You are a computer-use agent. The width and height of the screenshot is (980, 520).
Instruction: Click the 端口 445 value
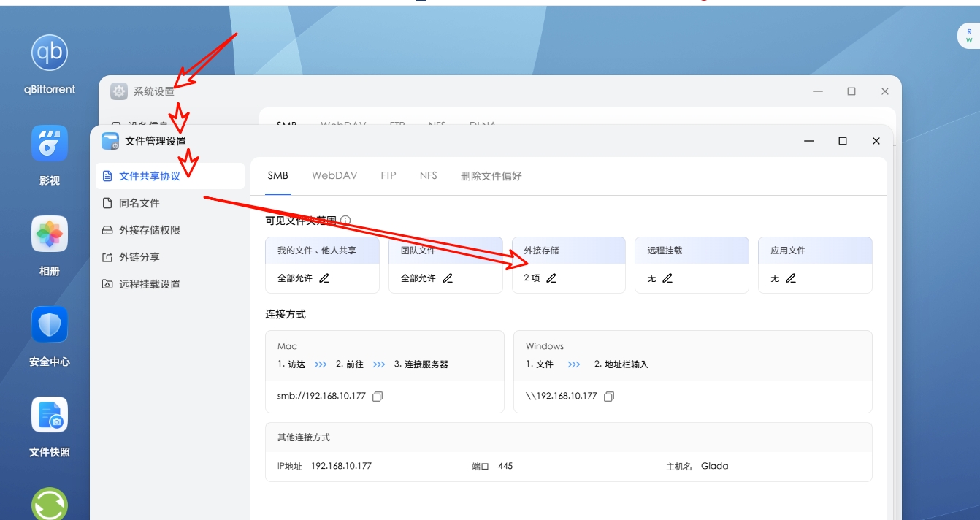505,466
